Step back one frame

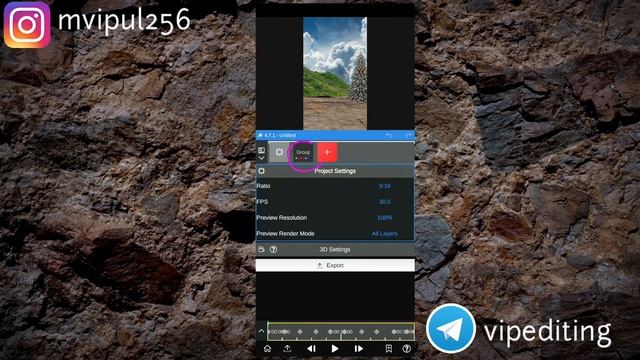[x=311, y=349]
